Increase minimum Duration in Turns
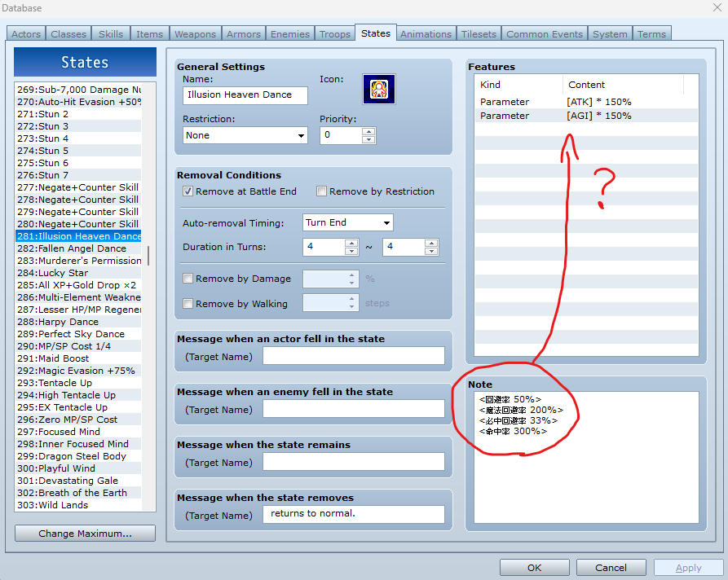Viewport: 728px width, 580px height. pos(351,243)
